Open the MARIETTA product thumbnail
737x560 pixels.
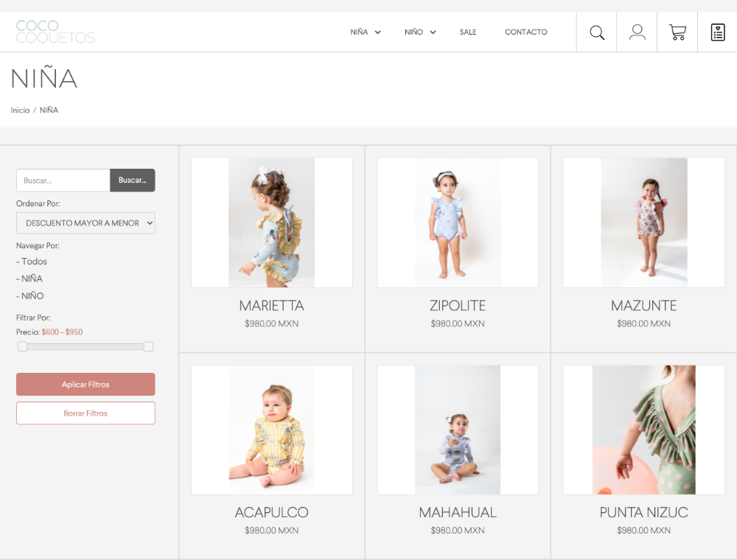coord(271,223)
